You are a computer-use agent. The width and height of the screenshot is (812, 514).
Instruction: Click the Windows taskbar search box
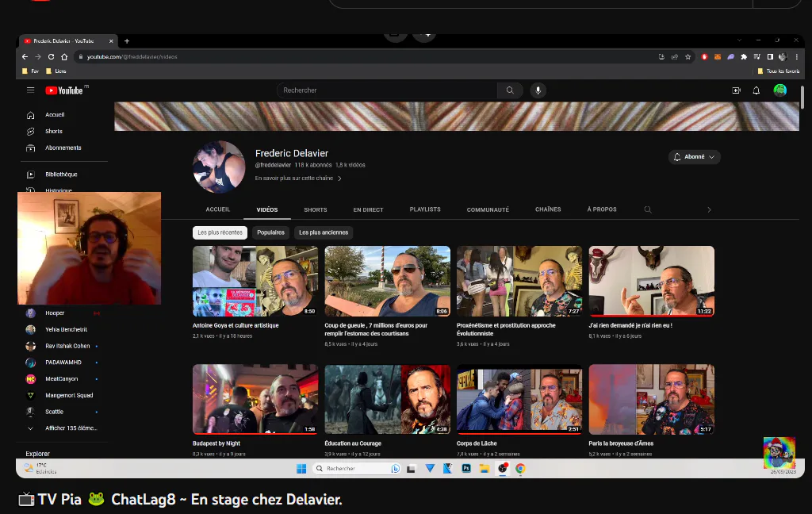357,469
